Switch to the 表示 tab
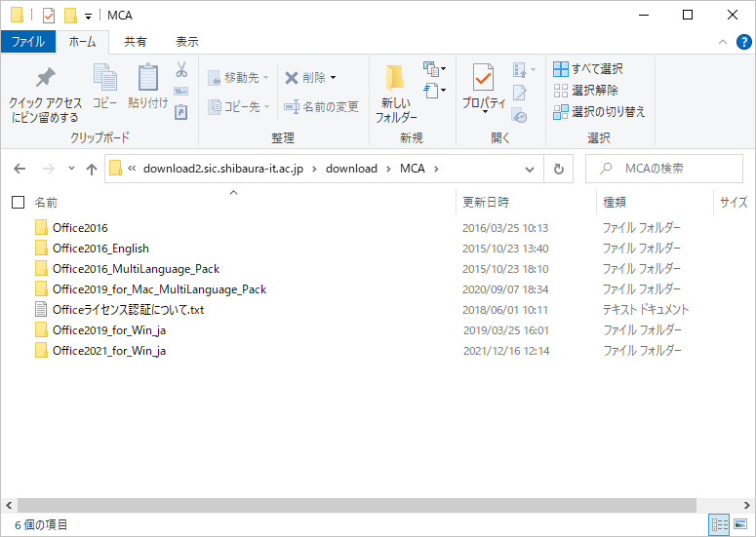The height and width of the screenshot is (537, 756). 187,42
